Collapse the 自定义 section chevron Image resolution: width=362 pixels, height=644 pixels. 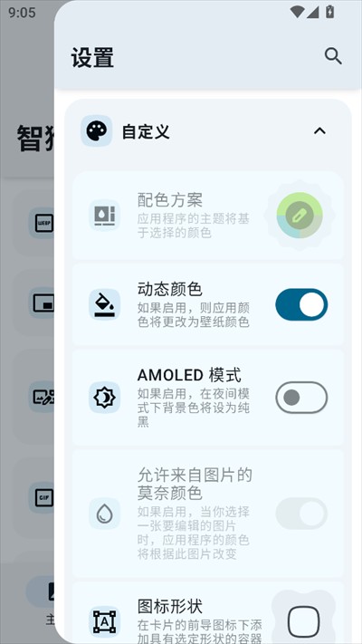[x=319, y=131]
